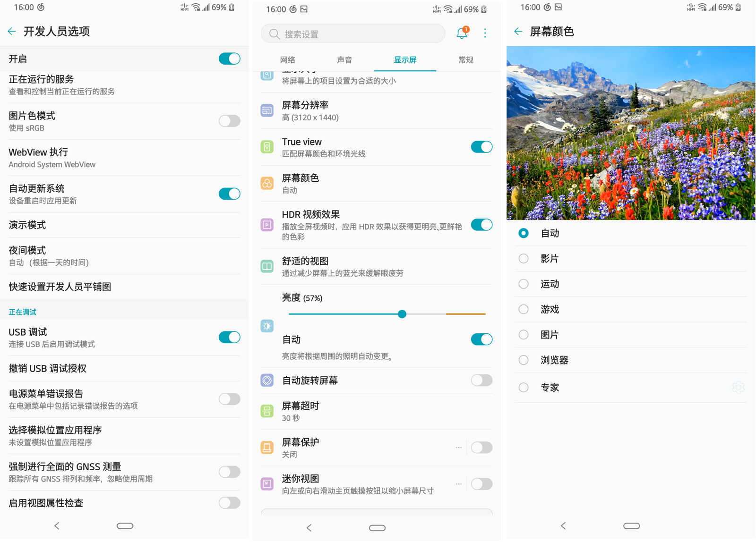Click the True view feature icon
756x542 pixels.
(x=267, y=147)
